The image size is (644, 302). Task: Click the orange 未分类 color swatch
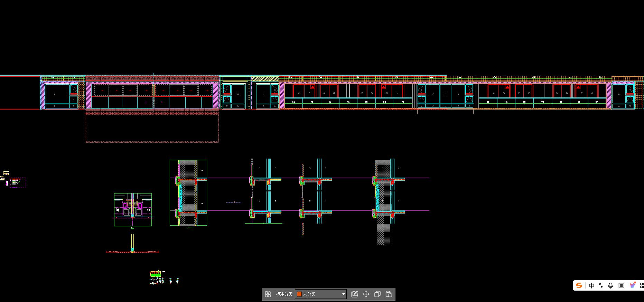click(x=299, y=294)
